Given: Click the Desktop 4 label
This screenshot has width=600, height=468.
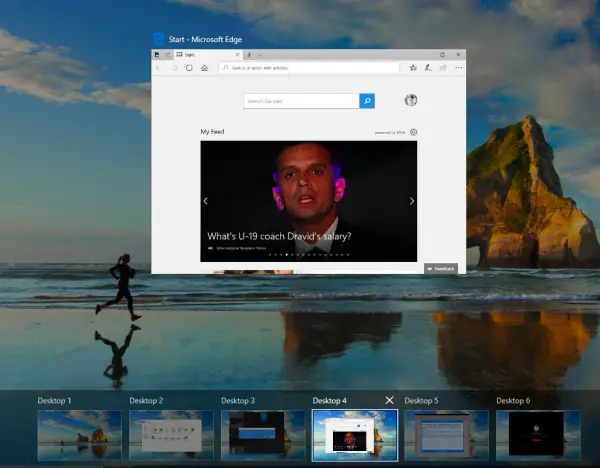Looking at the screenshot, I should point(329,401).
